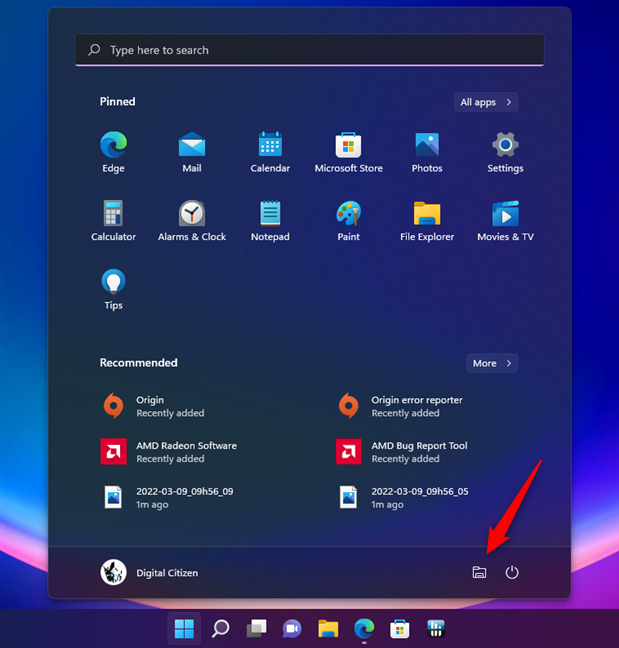Open the Power button menu
Screen dimensions: 619x648
[x=512, y=572]
